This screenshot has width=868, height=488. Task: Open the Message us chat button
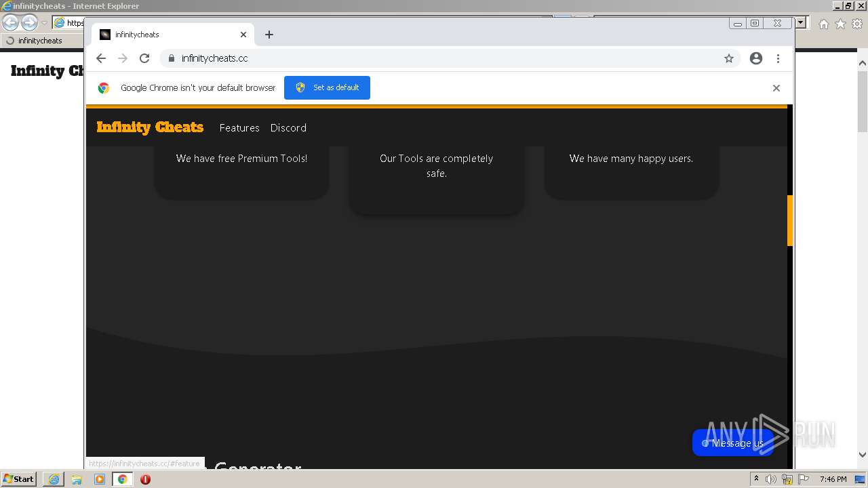(732, 443)
